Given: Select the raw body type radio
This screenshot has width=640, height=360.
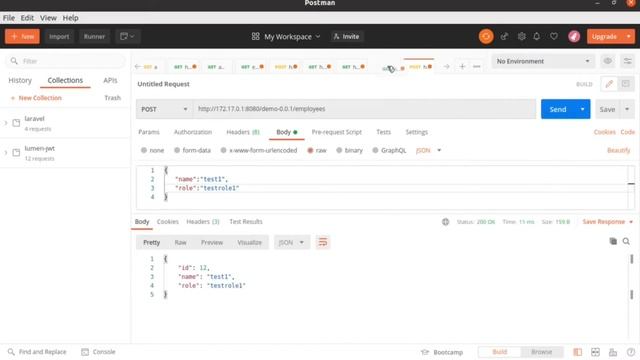Looking at the screenshot, I should coord(310,150).
